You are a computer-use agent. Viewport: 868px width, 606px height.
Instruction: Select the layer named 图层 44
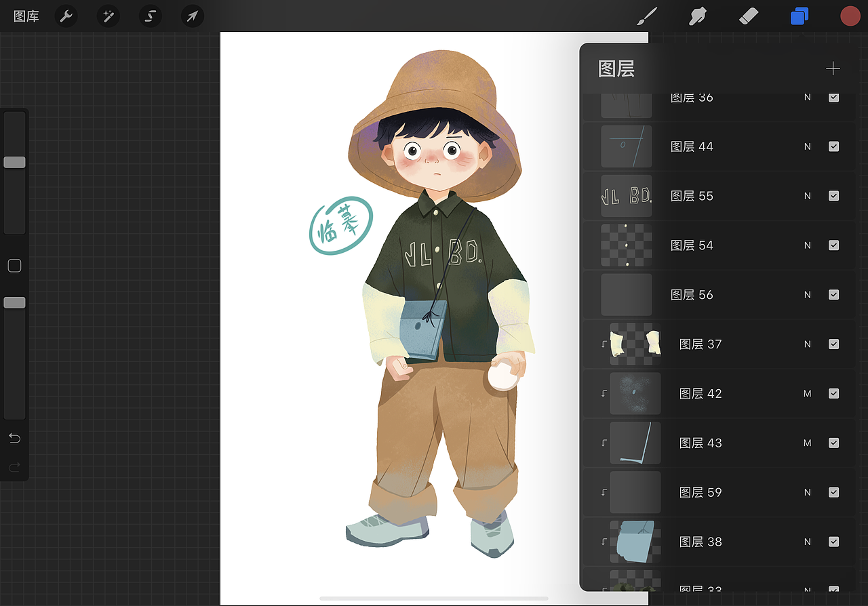coord(692,146)
